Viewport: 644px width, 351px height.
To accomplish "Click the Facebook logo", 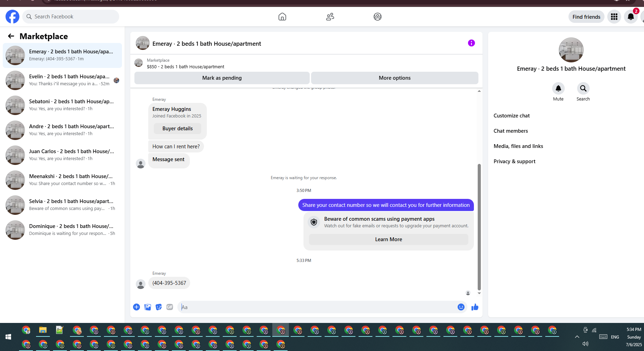I will [12, 17].
